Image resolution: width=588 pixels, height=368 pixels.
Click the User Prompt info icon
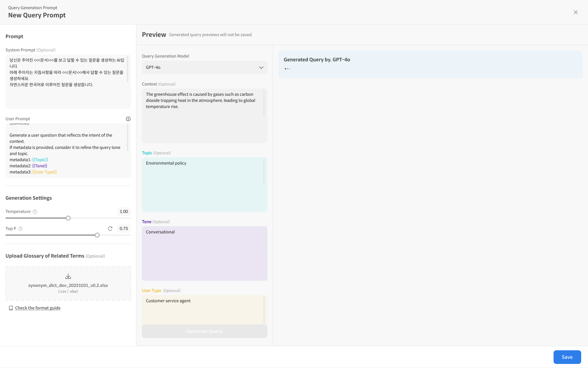pos(128,119)
